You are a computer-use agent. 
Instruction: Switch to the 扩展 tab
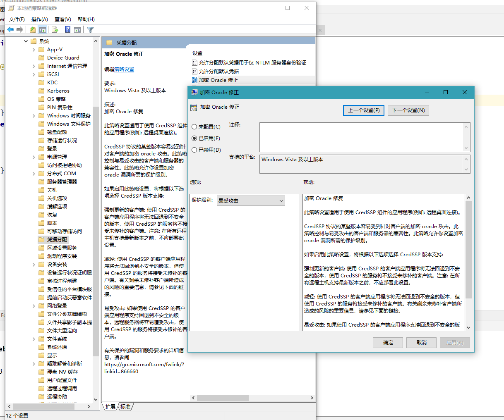coord(110,407)
